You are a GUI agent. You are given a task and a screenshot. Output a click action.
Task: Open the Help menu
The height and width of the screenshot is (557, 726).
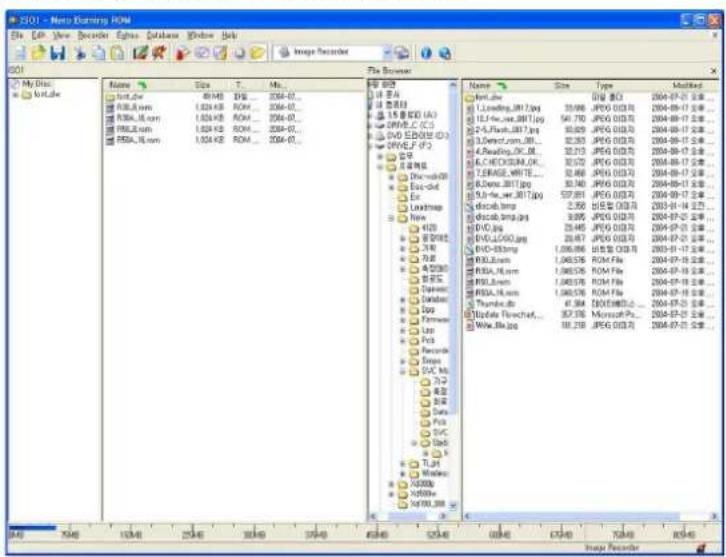coord(229,35)
